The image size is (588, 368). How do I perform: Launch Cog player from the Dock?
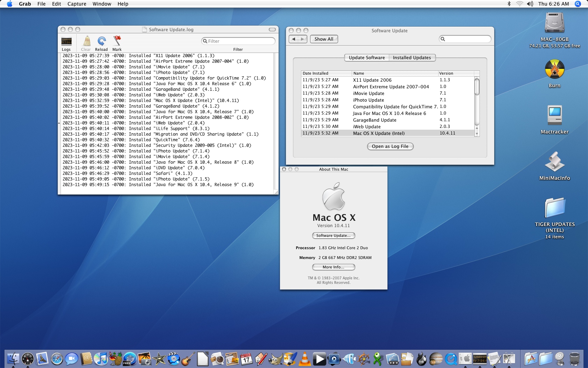(x=363, y=359)
